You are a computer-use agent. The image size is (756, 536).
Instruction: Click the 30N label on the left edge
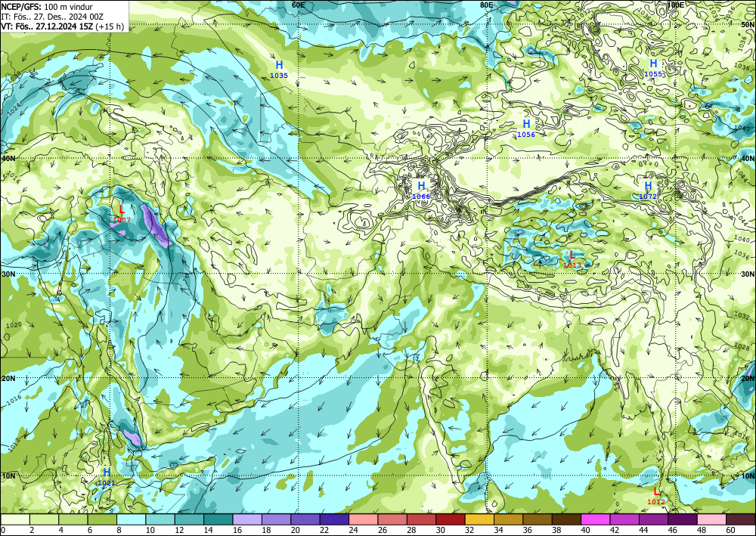[x=8, y=274]
